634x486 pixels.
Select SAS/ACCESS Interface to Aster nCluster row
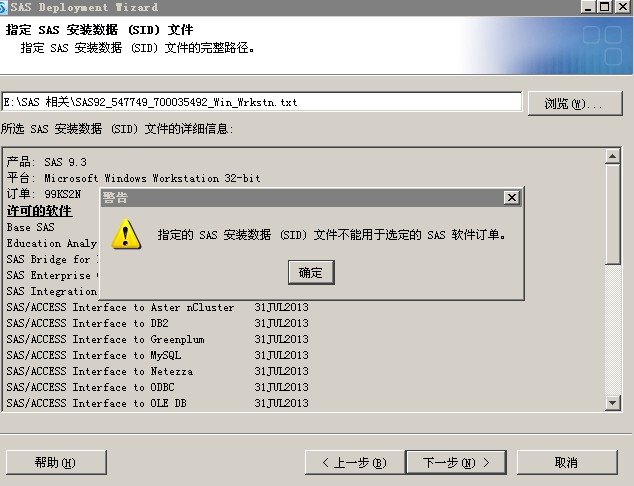click(x=158, y=307)
